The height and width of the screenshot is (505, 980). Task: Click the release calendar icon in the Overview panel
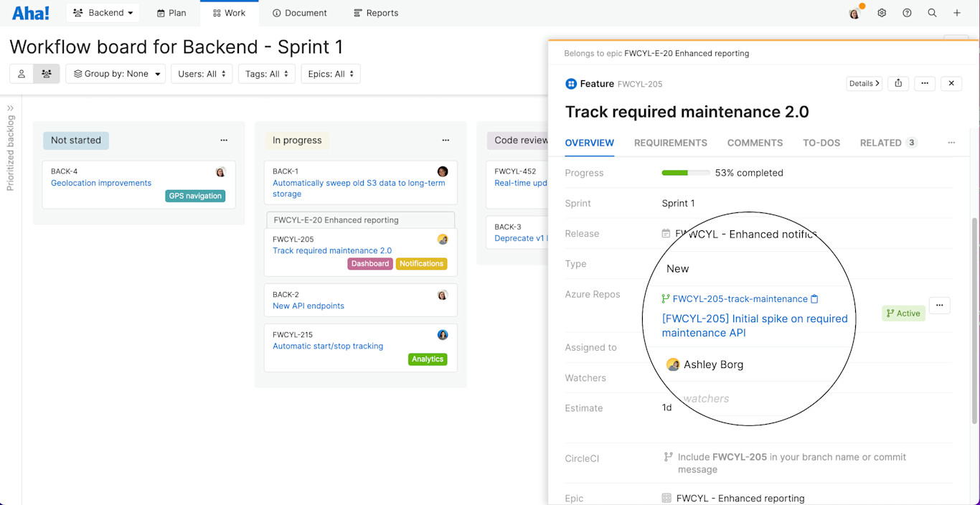pyautogui.click(x=667, y=233)
